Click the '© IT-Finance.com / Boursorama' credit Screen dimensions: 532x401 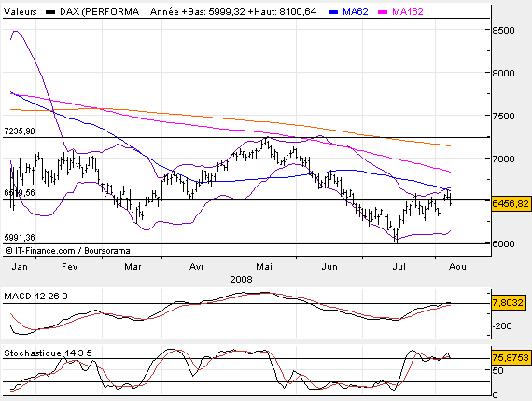67,251
